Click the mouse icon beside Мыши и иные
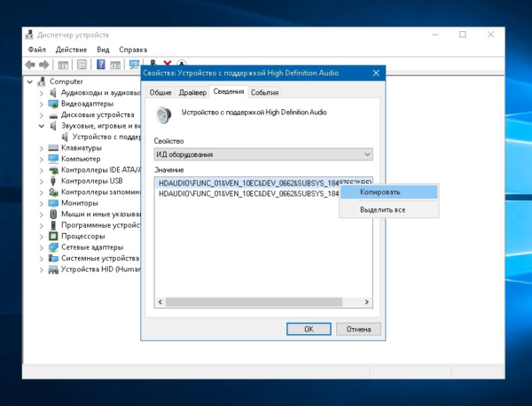Viewport: 532px width, 406px height. (x=53, y=214)
